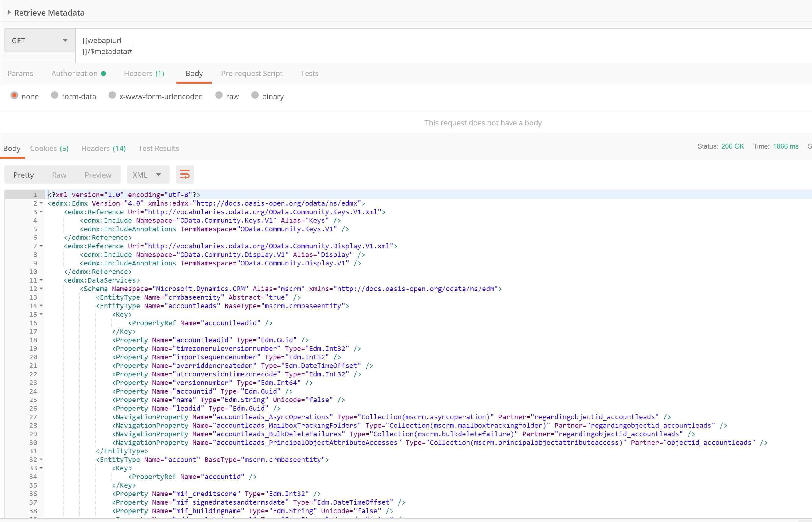Screen dimensions: 812x522
Task: Select the x-www-form-urlencoded radio option
Action: click(112, 95)
